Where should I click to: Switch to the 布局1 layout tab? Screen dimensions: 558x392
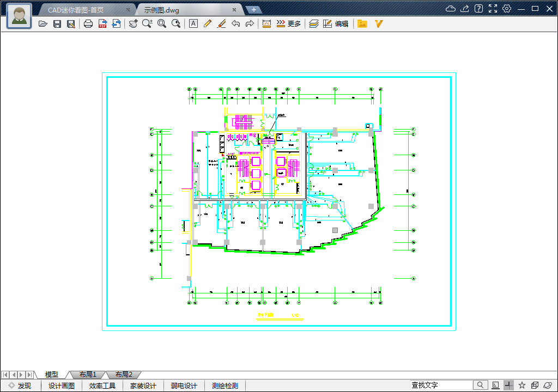click(88, 375)
